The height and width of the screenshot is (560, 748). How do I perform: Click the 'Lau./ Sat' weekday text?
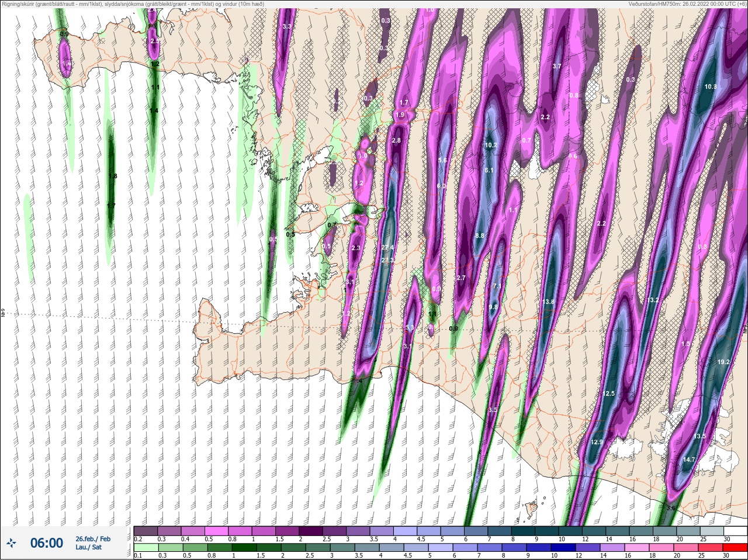coord(88,548)
